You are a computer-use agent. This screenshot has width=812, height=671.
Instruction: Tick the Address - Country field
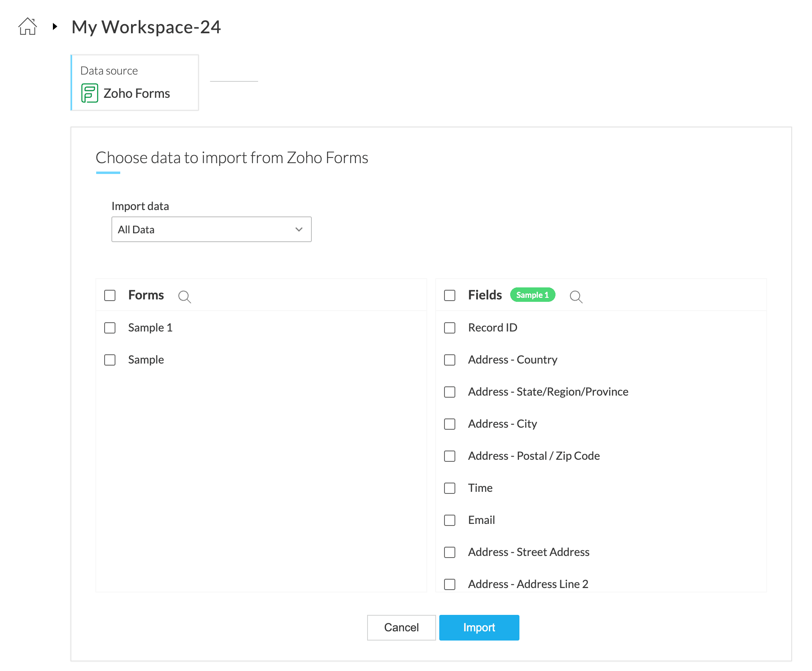(x=450, y=360)
